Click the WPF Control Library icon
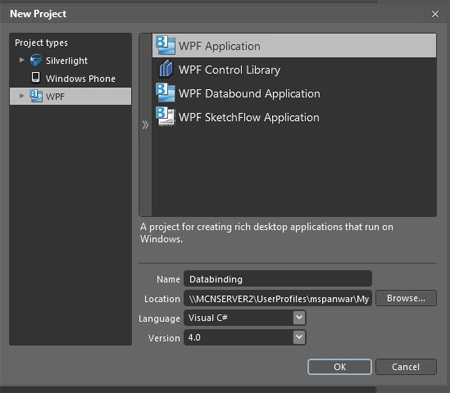 coord(166,69)
